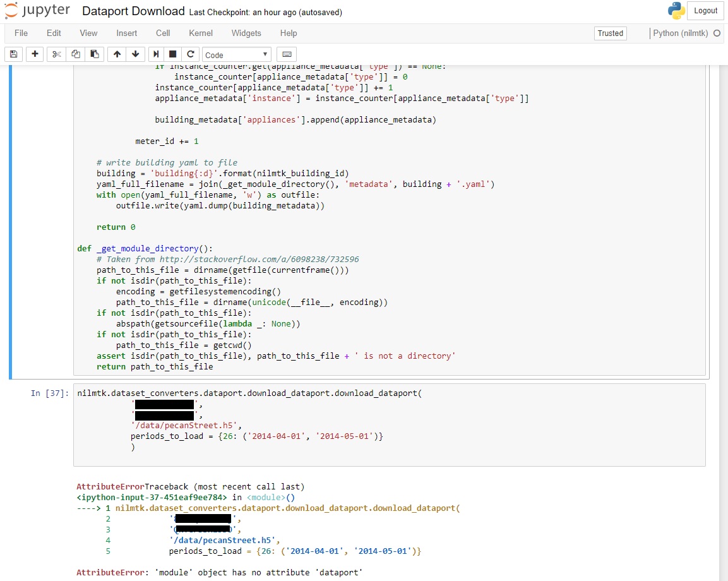Click the Logout button
Viewport: 728px width, 581px height.
(705, 10)
